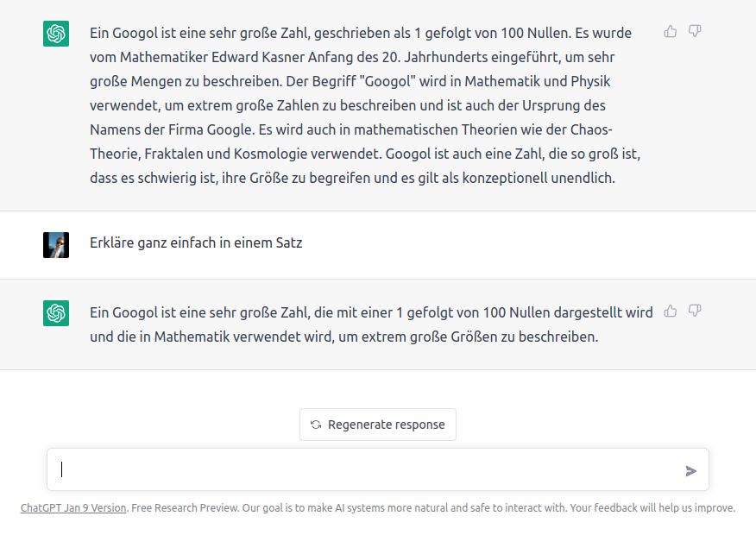Give thumbs down to the one-sentence answer
Screen dimensions: 756x535
[x=695, y=312]
